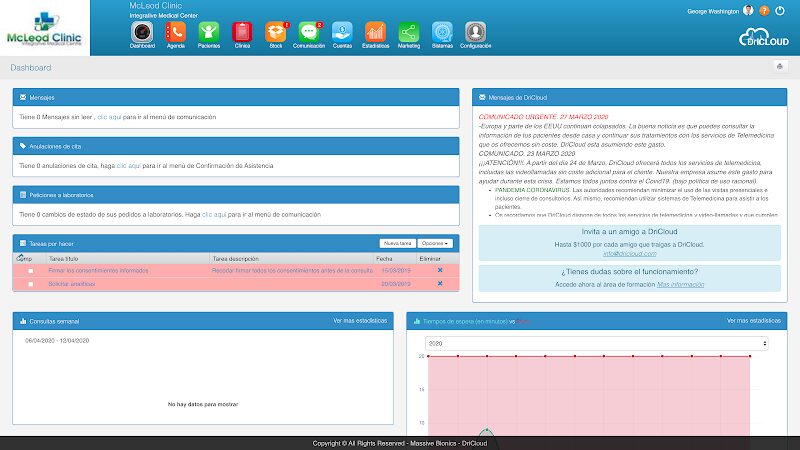
Task: Click the print icon beside Dashboard header
Action: [x=779, y=67]
